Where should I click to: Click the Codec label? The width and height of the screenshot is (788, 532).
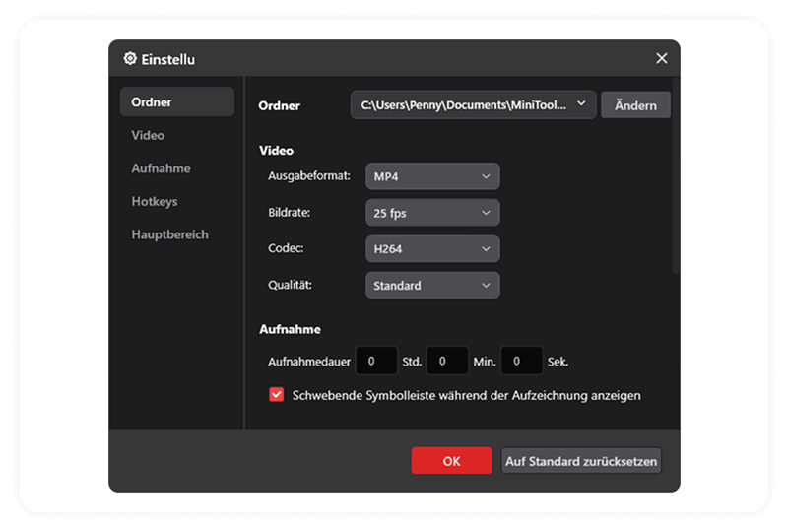(286, 248)
